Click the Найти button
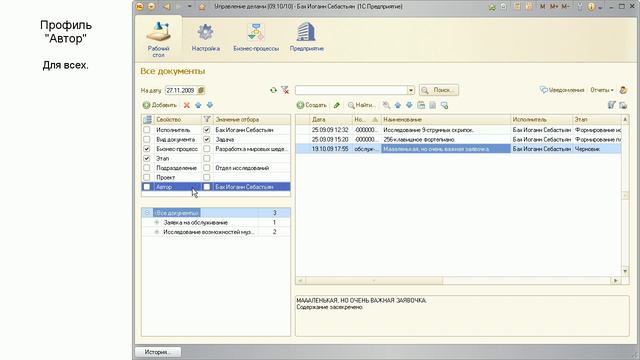The width and height of the screenshot is (640, 360). coord(361,105)
